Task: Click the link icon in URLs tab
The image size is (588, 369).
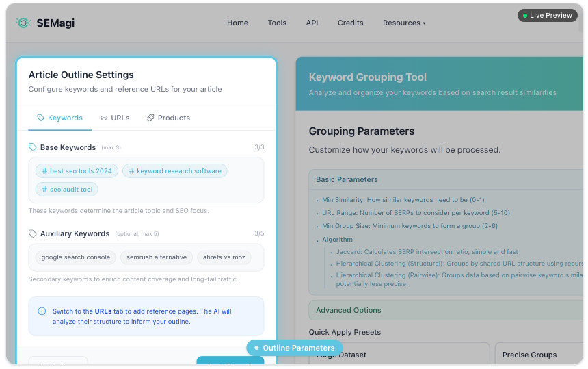Action: tap(104, 118)
